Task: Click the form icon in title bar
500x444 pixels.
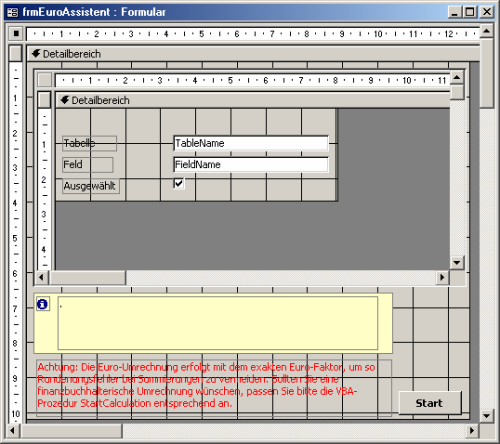Action: click(x=13, y=12)
